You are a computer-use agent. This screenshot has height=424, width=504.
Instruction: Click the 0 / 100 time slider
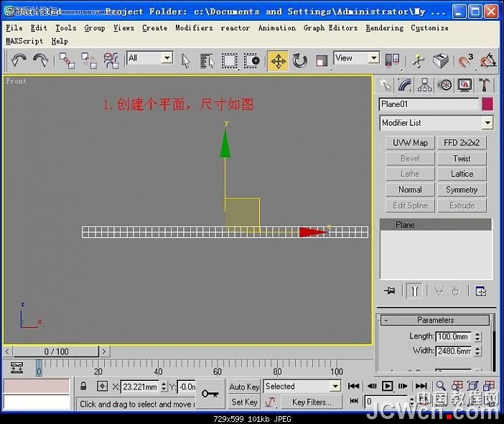[56, 351]
